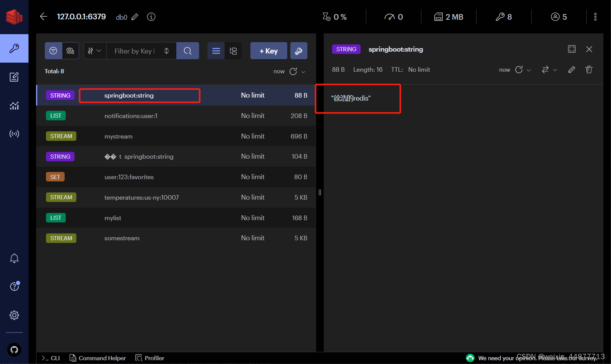
Task: Open RedisInsight settings gear
Action: (x=14, y=315)
